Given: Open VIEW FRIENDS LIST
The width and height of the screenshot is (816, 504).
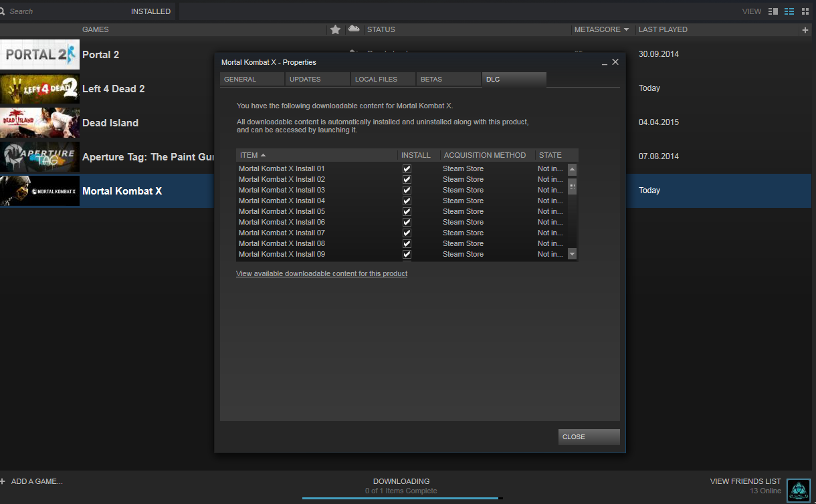Looking at the screenshot, I should [745, 481].
